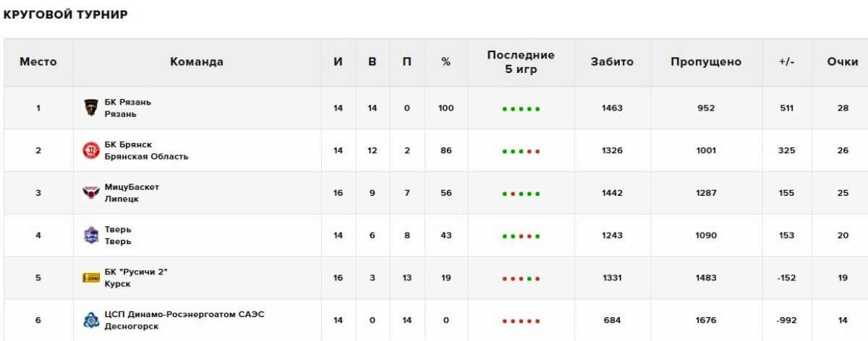Click the ЦСП Динамо-Росэнергоатом САЭС logo
Screen dimensions: 868x341
pos(91,320)
